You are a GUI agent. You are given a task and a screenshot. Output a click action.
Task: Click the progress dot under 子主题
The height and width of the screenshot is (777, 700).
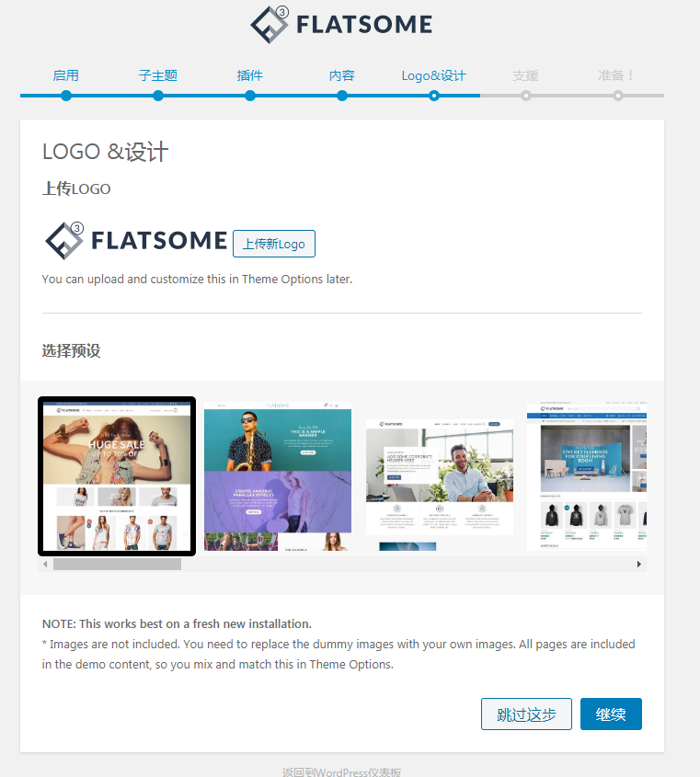coord(158,96)
